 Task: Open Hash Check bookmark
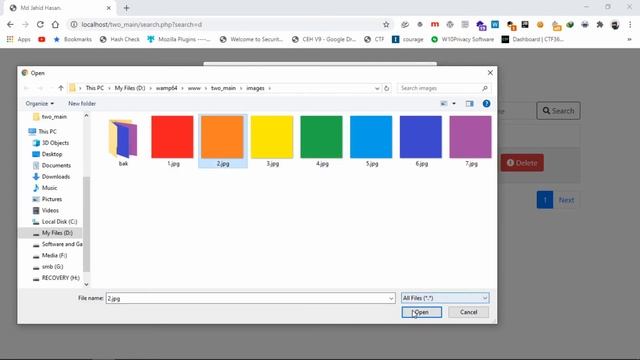[x=120, y=39]
